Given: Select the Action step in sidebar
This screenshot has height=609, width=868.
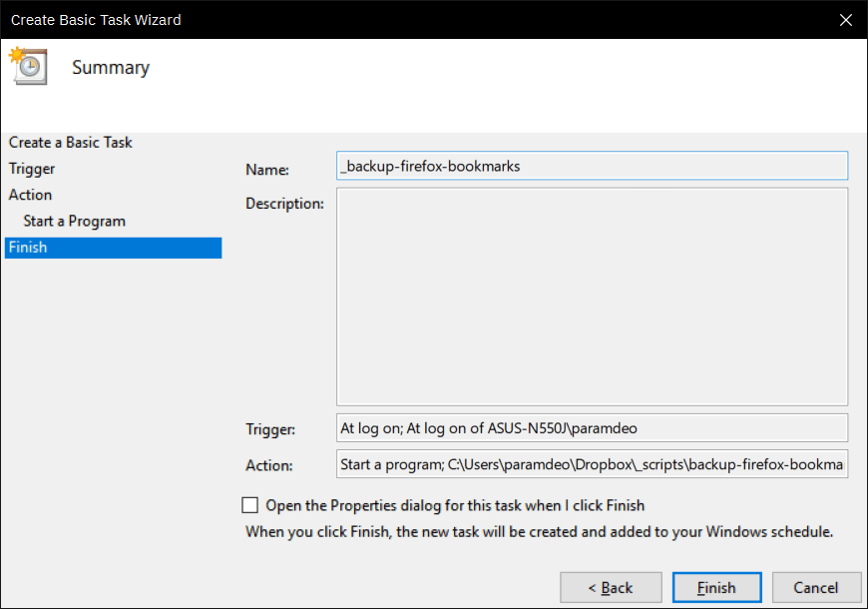Looking at the screenshot, I should tap(31, 195).
